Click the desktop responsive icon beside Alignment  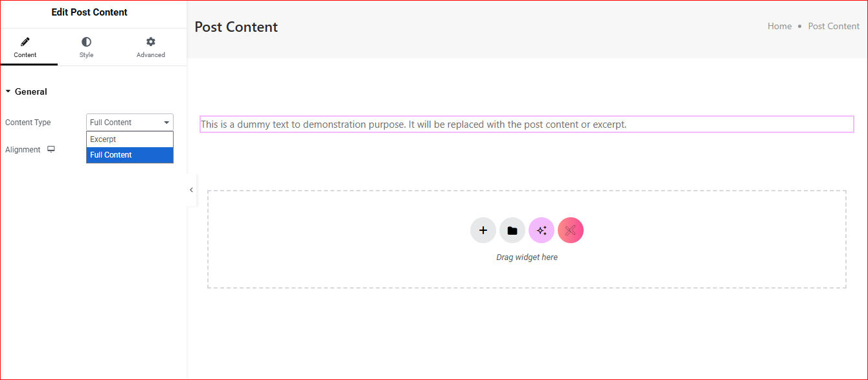click(51, 150)
